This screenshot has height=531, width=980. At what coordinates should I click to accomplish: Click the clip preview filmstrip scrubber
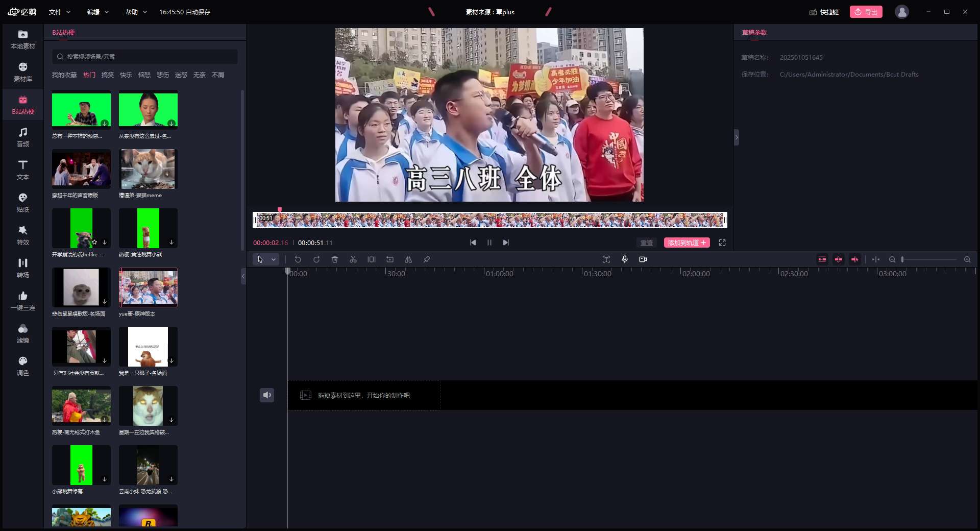(489, 220)
